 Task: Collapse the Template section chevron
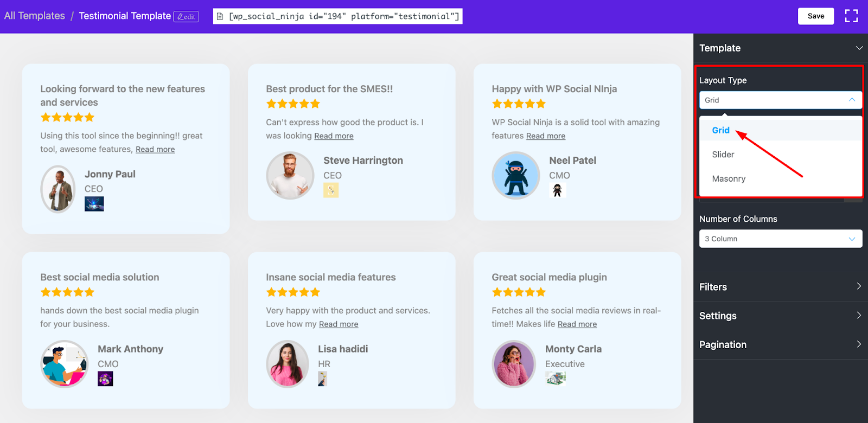tap(859, 48)
